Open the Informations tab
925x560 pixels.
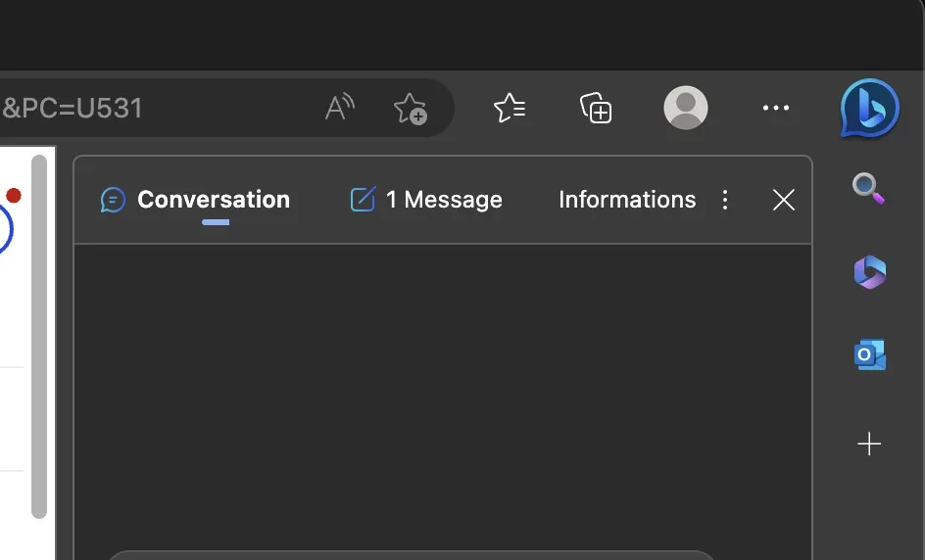627,200
